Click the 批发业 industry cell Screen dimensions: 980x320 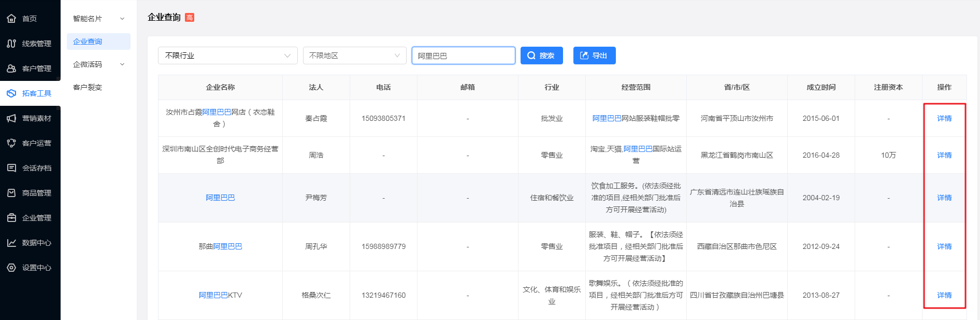click(552, 118)
